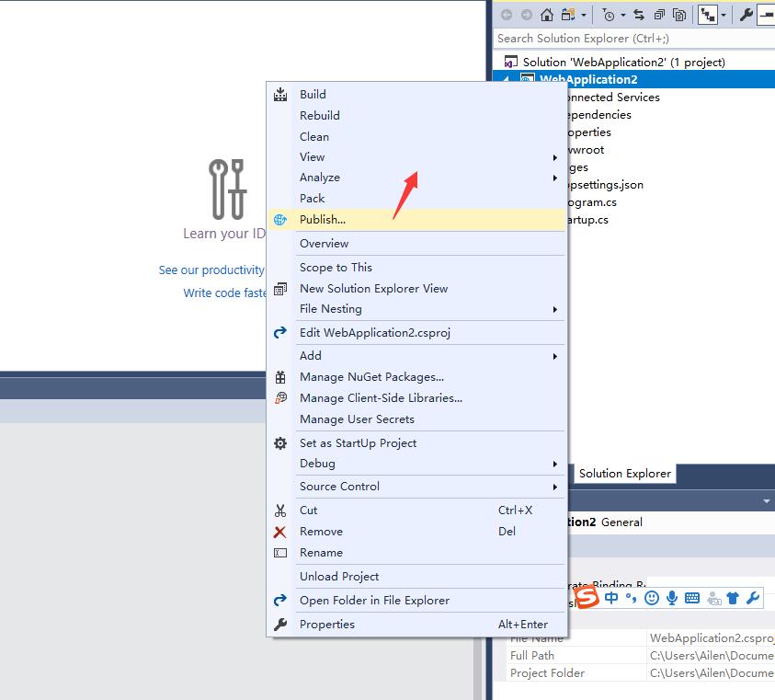Image resolution: width=775 pixels, height=700 pixels.
Task: Switch to the Solution Explorer tab
Action: click(x=624, y=474)
